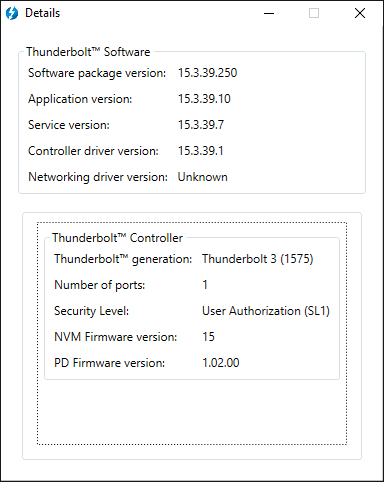The width and height of the screenshot is (384, 482).
Task: Click the Thunderbolt Controller group heading
Action: tap(117, 238)
